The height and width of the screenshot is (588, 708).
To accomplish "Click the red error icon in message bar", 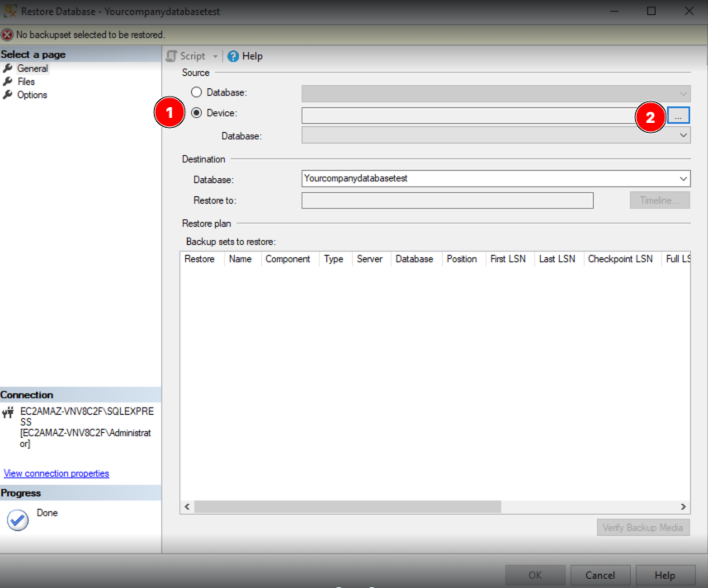I will 7,35.
